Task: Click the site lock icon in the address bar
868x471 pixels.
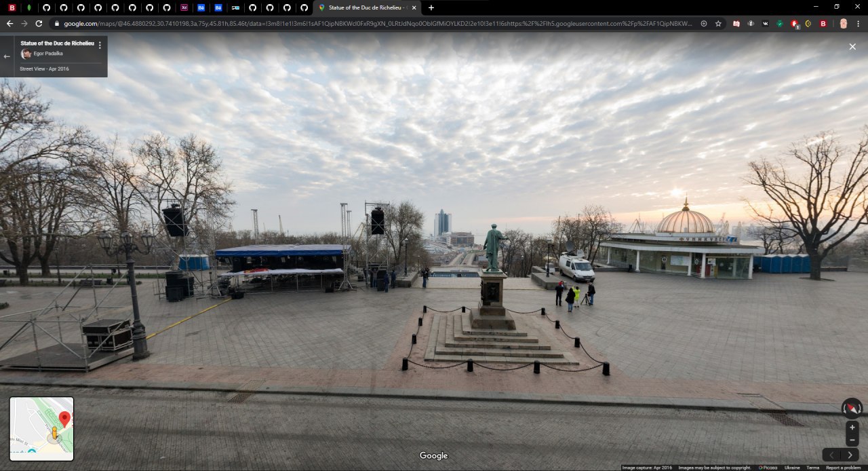Action: pos(56,23)
